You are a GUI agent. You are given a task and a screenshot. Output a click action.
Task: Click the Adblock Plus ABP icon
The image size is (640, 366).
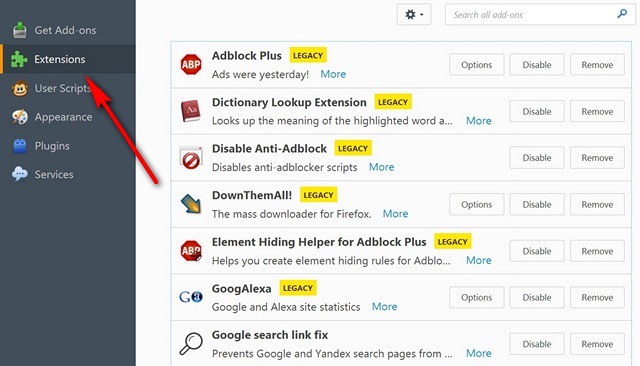tap(191, 64)
